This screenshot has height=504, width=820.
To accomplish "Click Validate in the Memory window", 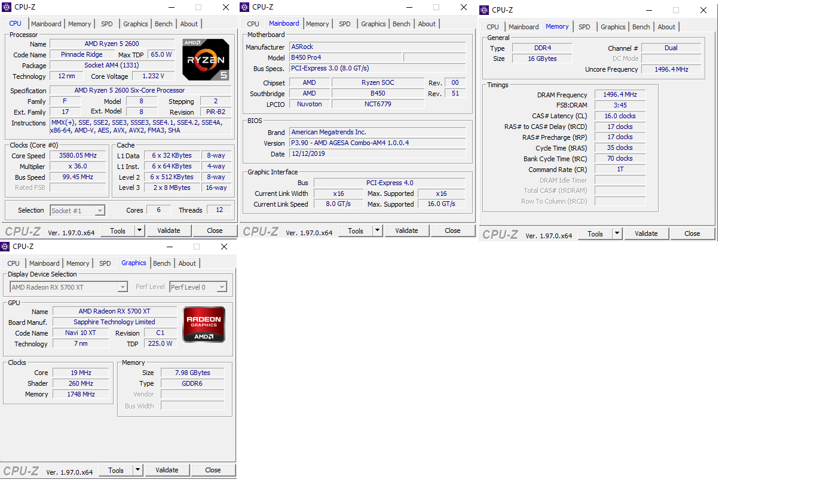I will point(646,233).
